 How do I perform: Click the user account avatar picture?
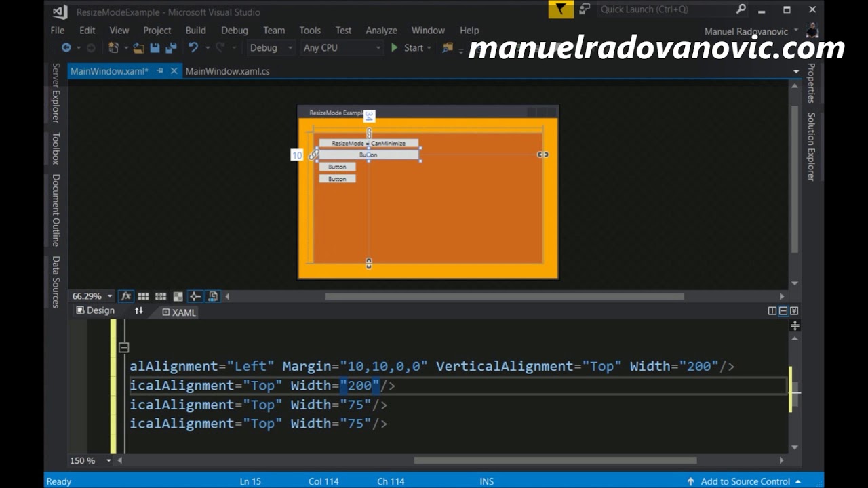812,31
